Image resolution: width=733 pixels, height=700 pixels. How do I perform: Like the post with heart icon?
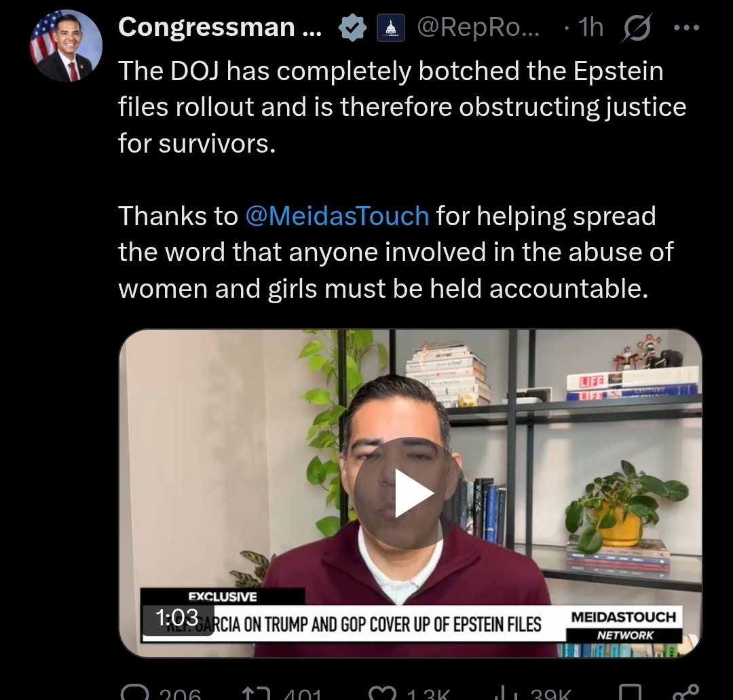point(382,693)
